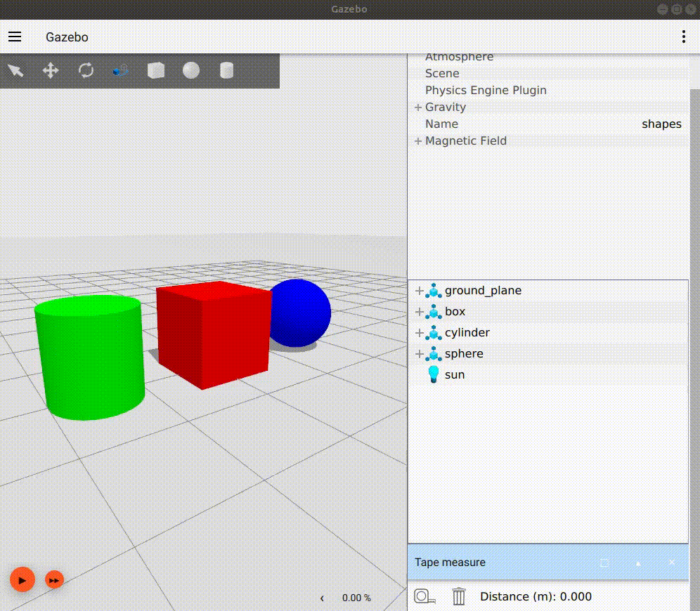Viewport: 700px width, 611px height.
Task: Delete the measurement with trash icon
Action: (458, 596)
